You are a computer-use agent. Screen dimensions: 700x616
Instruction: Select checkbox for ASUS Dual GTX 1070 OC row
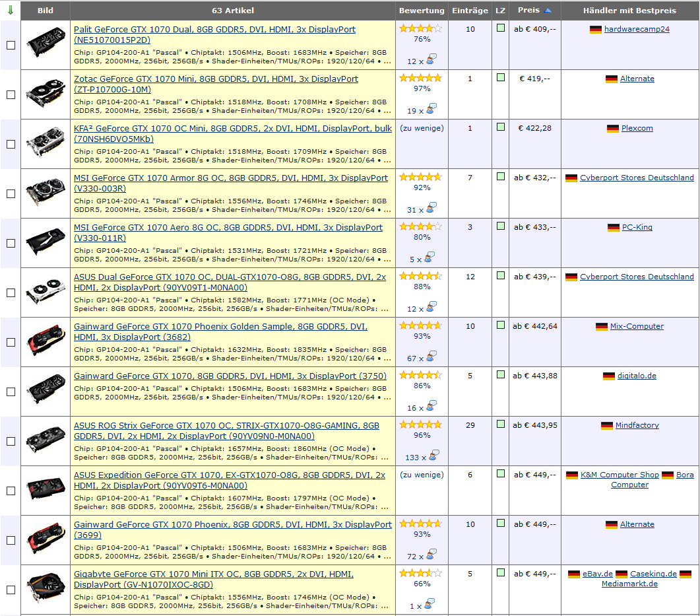[11, 292]
